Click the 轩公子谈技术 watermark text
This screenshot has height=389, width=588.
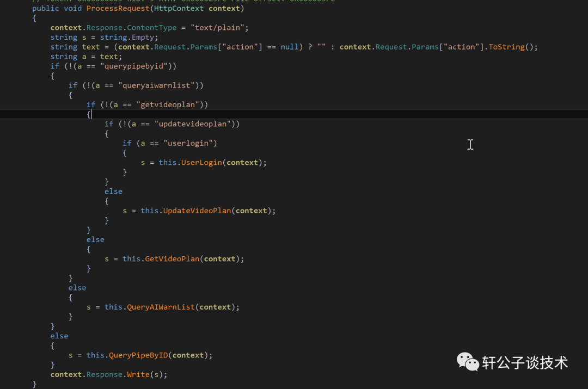tap(525, 363)
